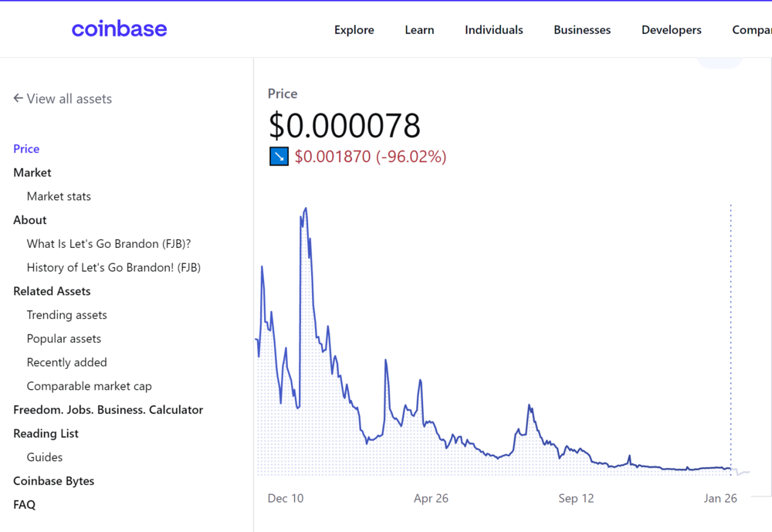Jump to Trending assets
The image size is (772, 532).
(x=66, y=315)
